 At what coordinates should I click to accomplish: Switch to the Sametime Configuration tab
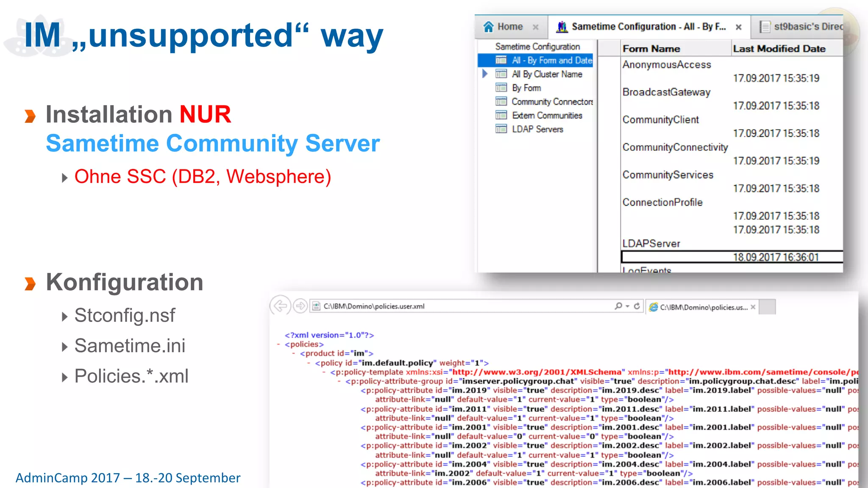pyautogui.click(x=649, y=27)
